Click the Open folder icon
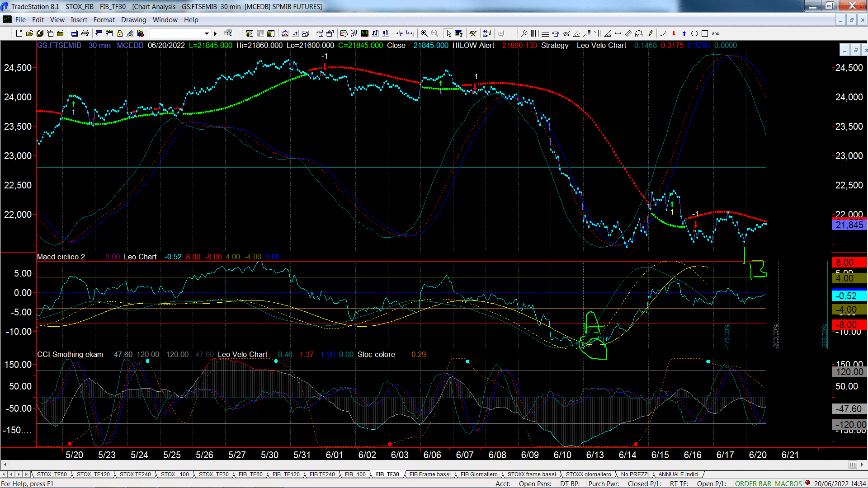 29,33
